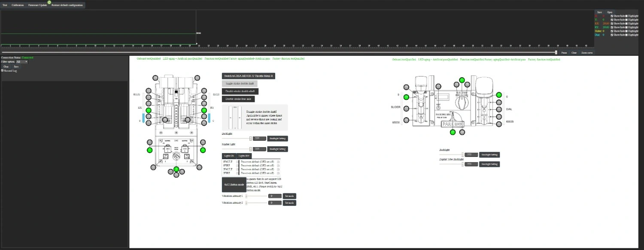644x250 pixels.
Task: Click the green indicator left of the throttle's left master switch
Action: click(149, 150)
